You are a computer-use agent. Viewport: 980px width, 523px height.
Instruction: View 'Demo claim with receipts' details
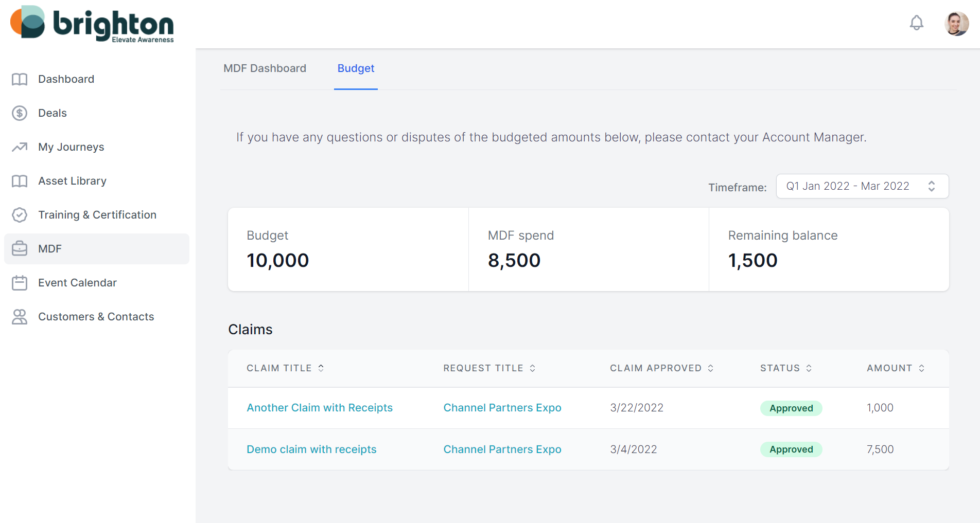311,449
